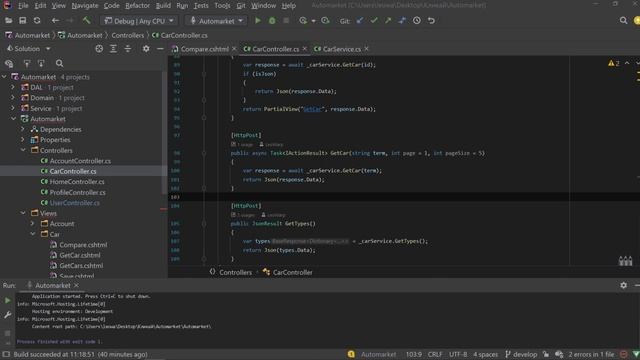Click line separator CRLF in status bar
The image size is (640, 360).
coord(435,354)
